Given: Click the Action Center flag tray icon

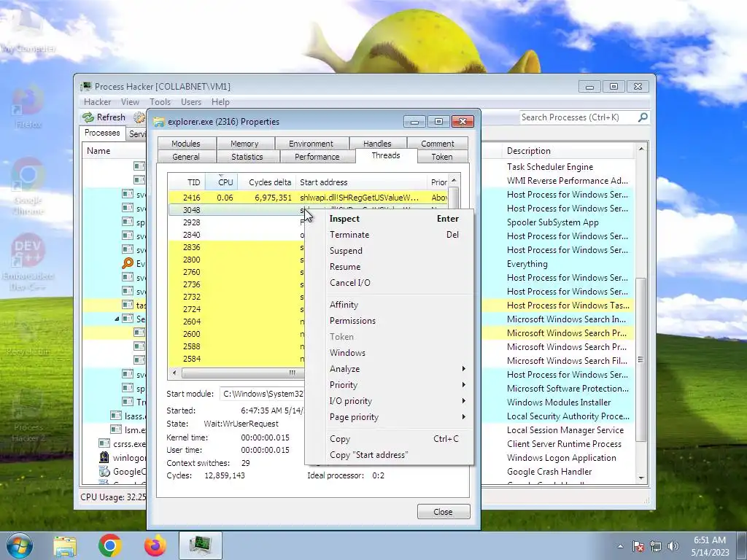Looking at the screenshot, I should [x=638, y=546].
